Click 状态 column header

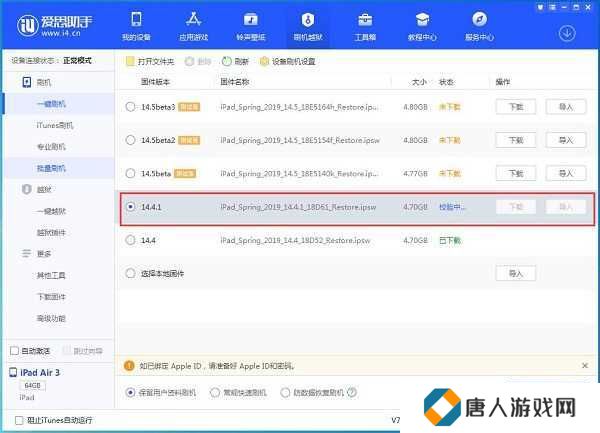446,82
